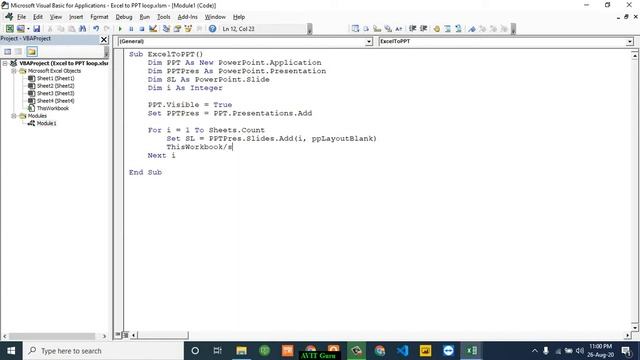This screenshot has width=640, height=360.
Task: Open the Insert UserForm dropdown arrow
Action: pyautogui.click(x=28, y=29)
